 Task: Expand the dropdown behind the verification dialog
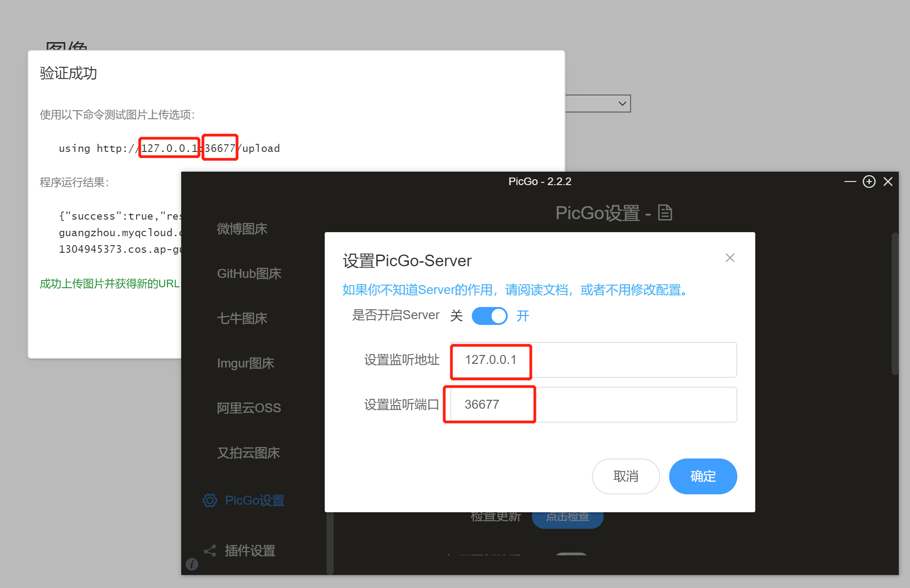click(622, 104)
